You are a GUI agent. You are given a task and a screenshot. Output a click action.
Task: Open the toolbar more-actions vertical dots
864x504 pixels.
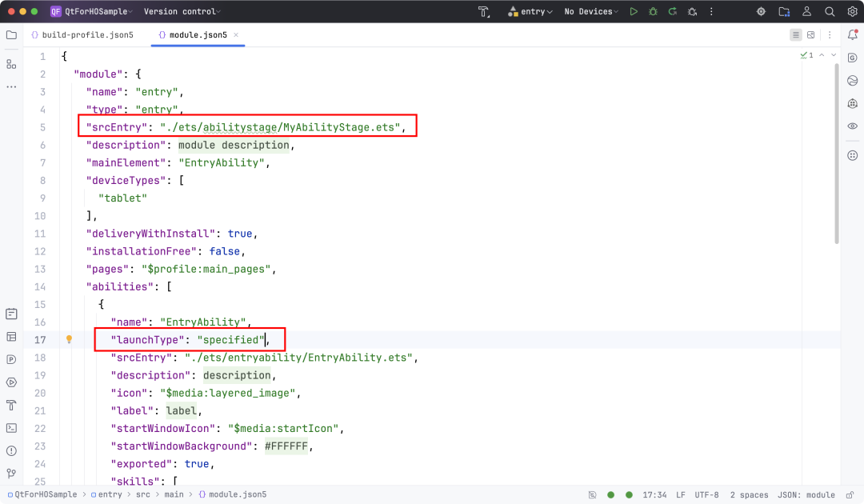pos(711,11)
